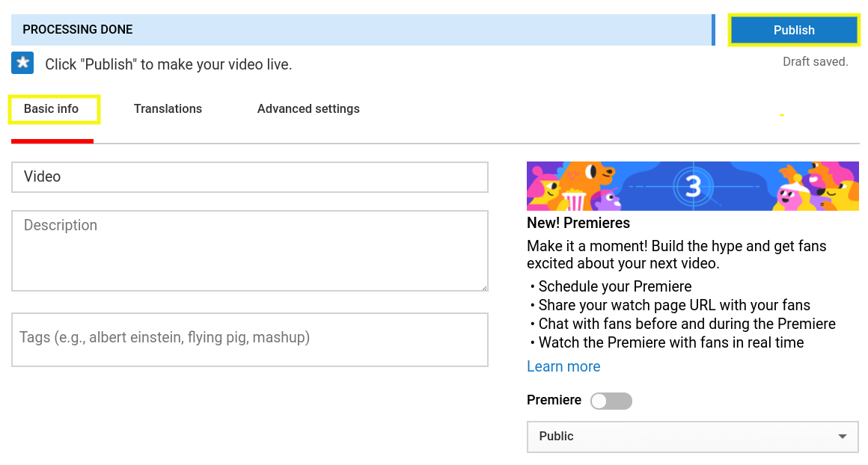Click the Premiere label next to toggle
The image size is (868, 465).
554,400
